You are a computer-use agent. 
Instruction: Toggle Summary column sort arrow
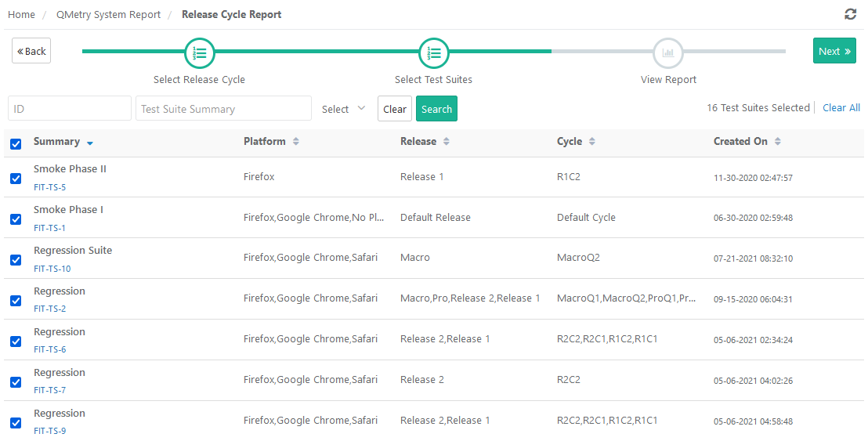coord(90,143)
